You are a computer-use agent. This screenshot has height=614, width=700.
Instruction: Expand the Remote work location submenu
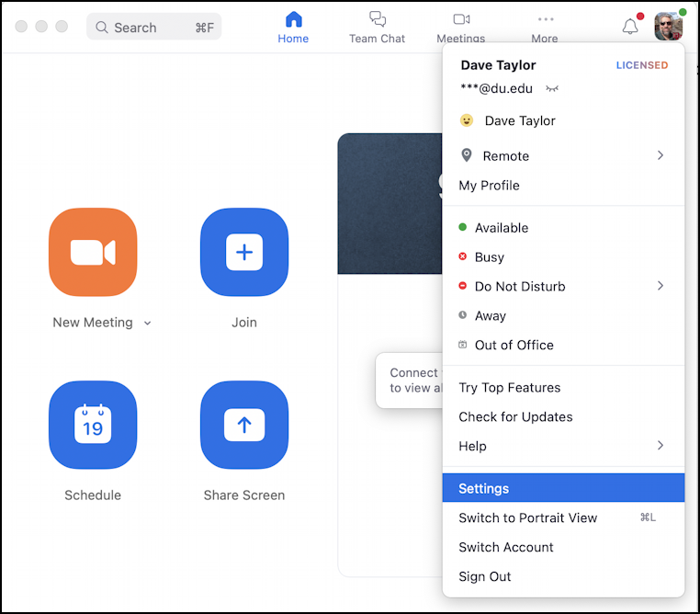click(x=660, y=155)
